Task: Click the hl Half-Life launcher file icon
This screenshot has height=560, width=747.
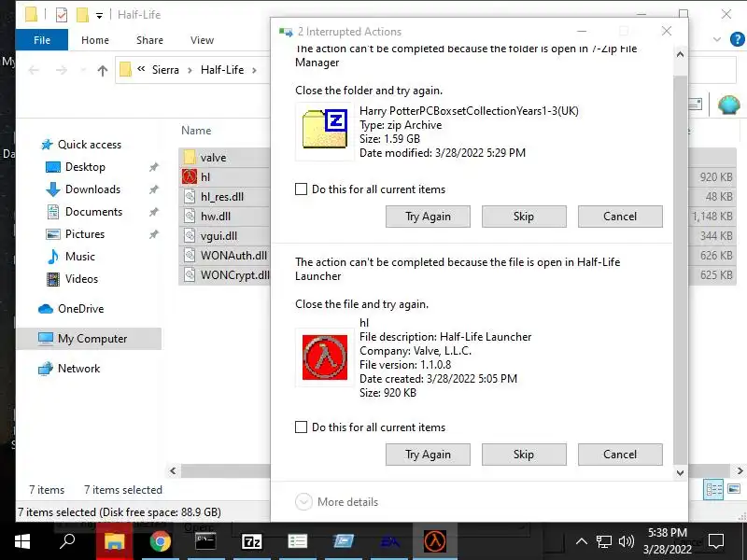Action: coord(190,176)
